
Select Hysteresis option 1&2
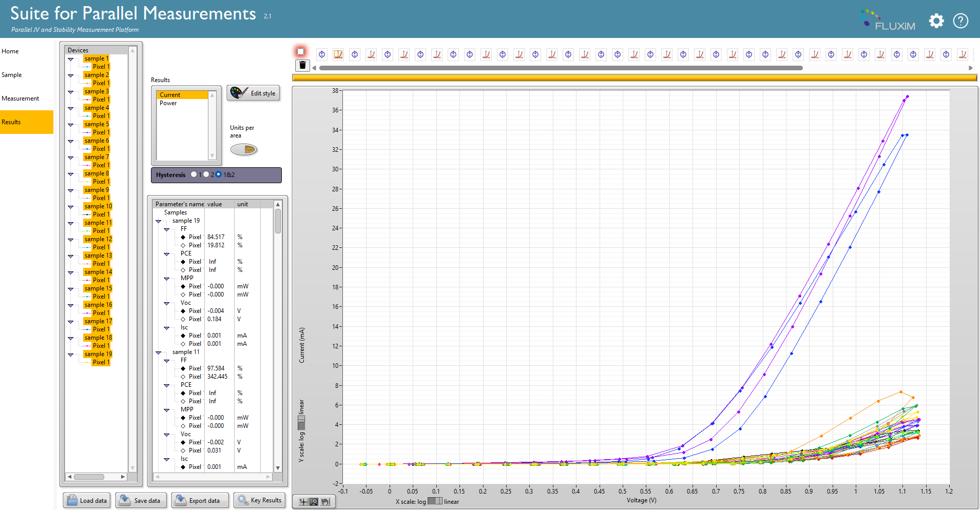point(218,174)
